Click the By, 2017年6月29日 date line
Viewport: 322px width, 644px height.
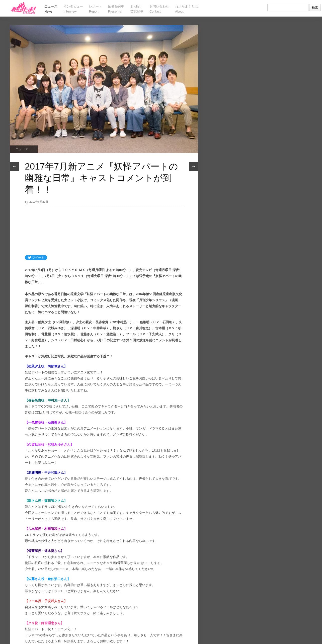(36, 202)
